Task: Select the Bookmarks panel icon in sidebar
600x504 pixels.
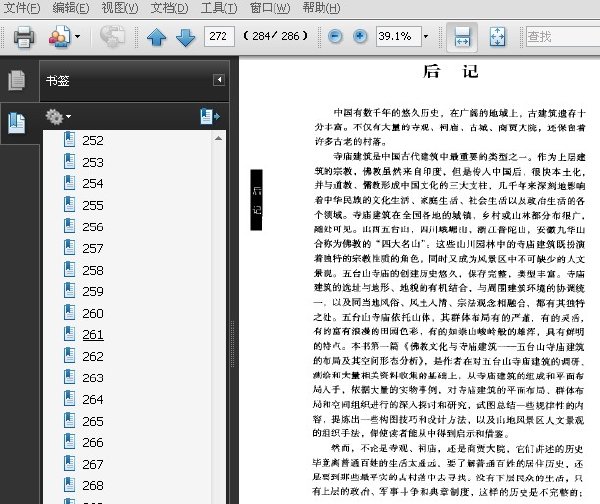Action: point(16,123)
